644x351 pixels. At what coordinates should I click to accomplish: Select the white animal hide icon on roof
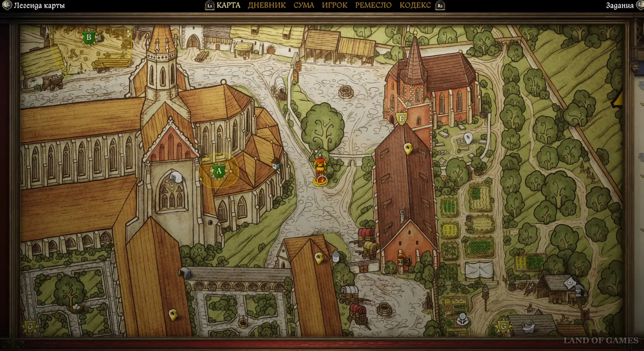click(529, 327)
